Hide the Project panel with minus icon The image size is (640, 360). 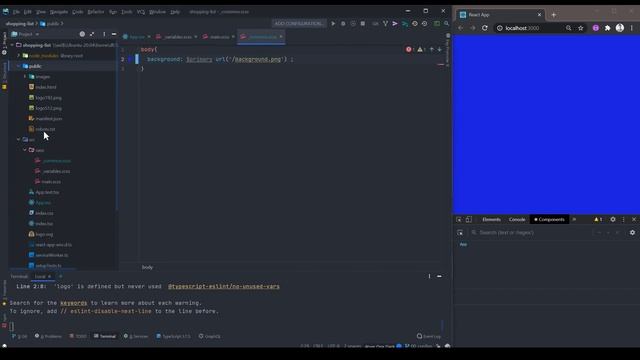pyautogui.click(x=114, y=34)
